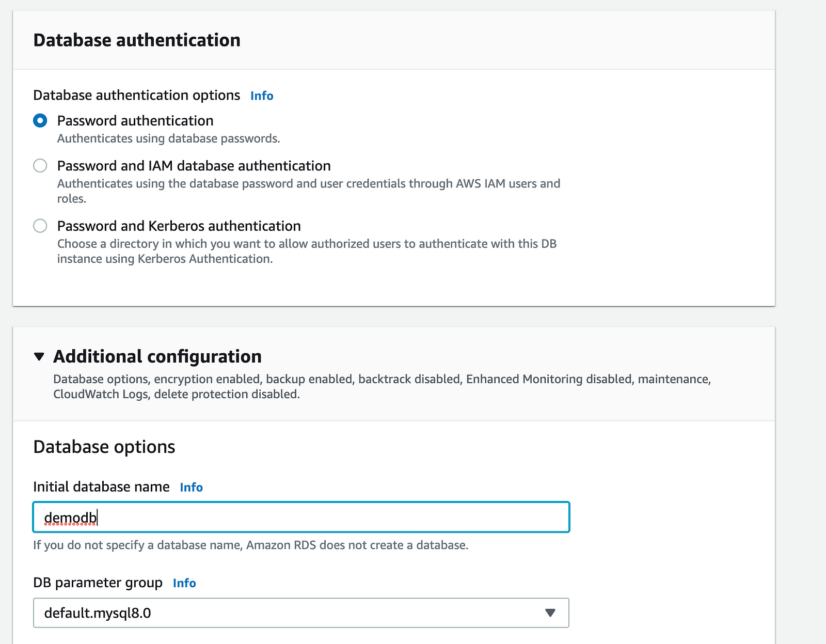Collapse Additional configuration using the triangle icon
Screen dimensions: 826x644
[39, 357]
